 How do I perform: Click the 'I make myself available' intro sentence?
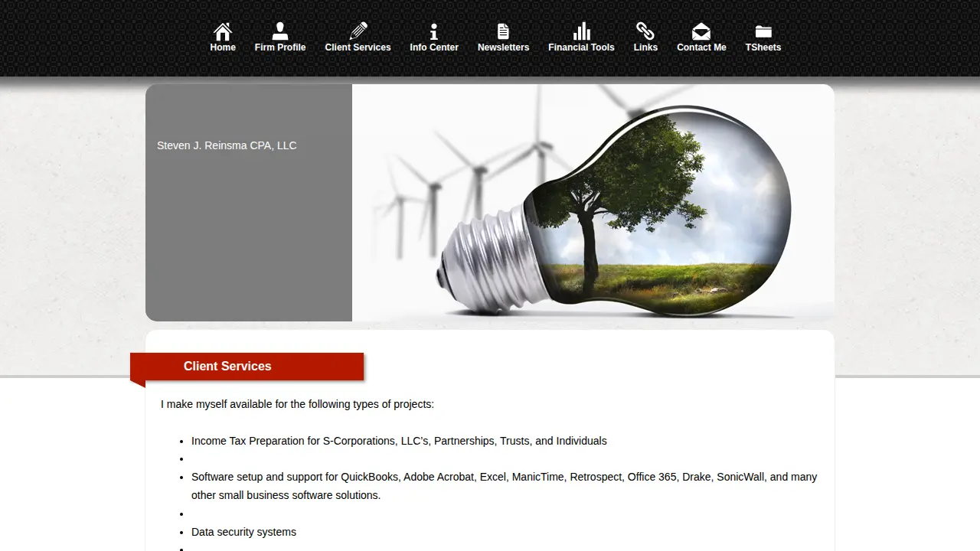pyautogui.click(x=297, y=404)
